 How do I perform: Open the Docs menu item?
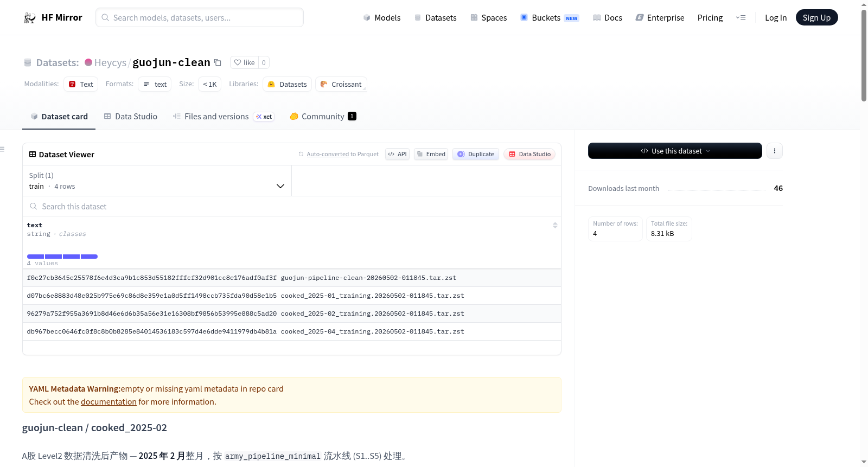[x=608, y=18]
